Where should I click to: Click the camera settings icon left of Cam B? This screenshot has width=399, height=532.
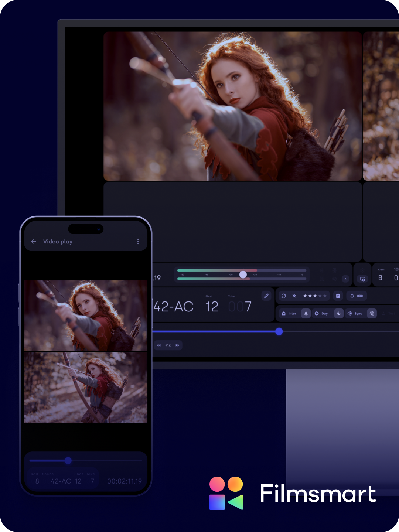(362, 279)
